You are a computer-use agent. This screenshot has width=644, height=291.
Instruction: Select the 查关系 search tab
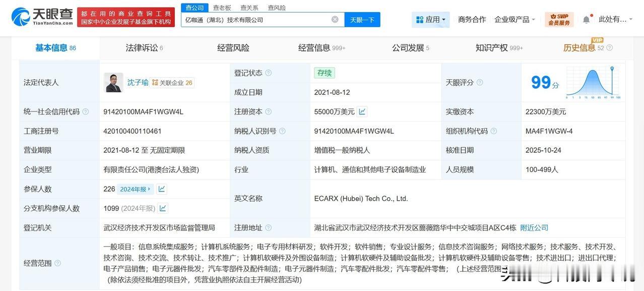tap(249, 8)
